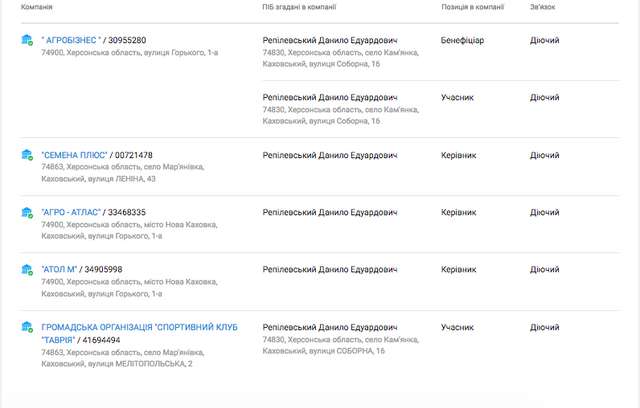Click "Діючий" status in the "АТОЛ М" row
This screenshot has height=408, width=640.
click(x=544, y=270)
